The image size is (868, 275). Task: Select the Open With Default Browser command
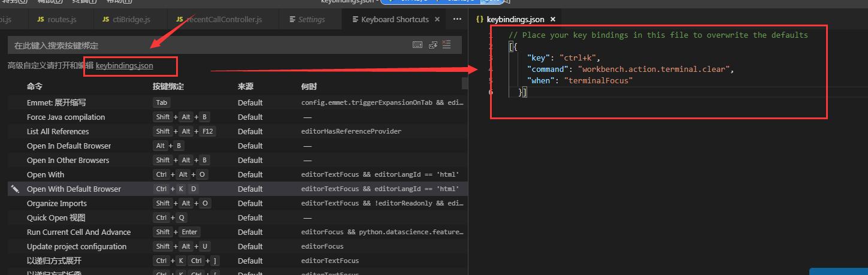click(x=74, y=189)
